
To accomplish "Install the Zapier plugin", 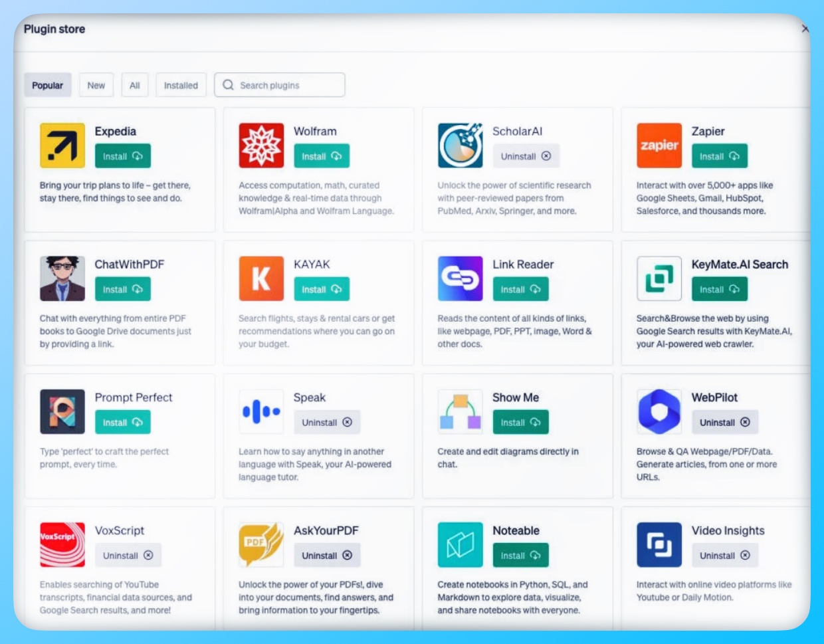I will click(x=720, y=156).
